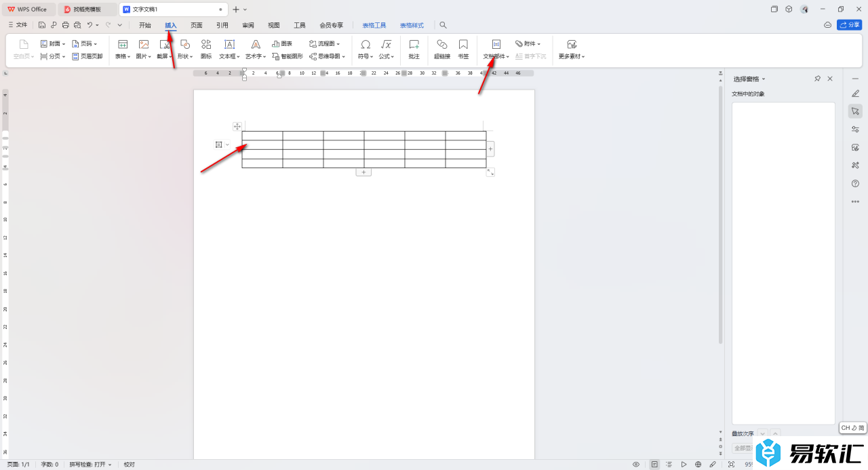868x470 pixels.
Task: Open the 符号 symbol menu
Action: tap(366, 50)
